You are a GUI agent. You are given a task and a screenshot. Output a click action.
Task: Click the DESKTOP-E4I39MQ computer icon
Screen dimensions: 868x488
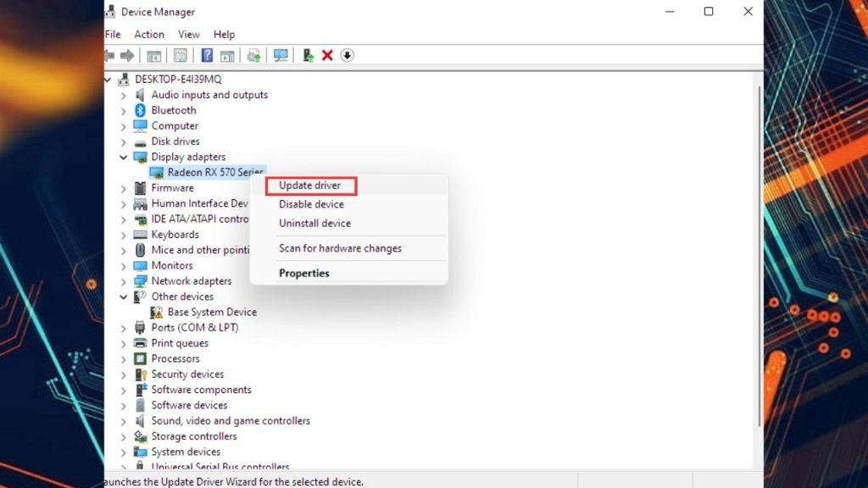pyautogui.click(x=124, y=79)
